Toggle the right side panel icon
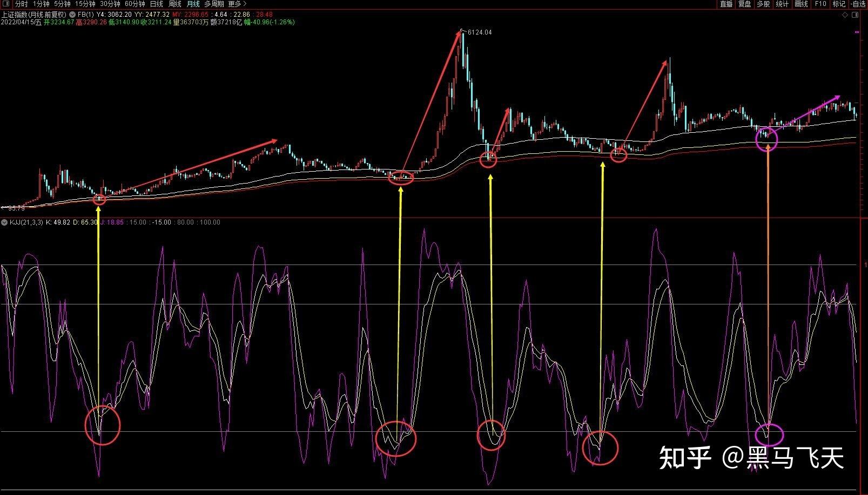The width and height of the screenshot is (868, 495). coord(855,15)
